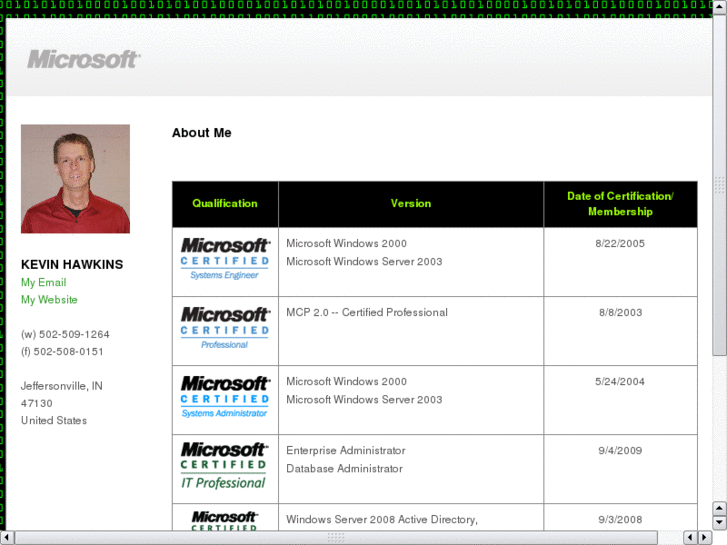Select the date 9/3/2008
727x545 pixels.
pos(620,519)
